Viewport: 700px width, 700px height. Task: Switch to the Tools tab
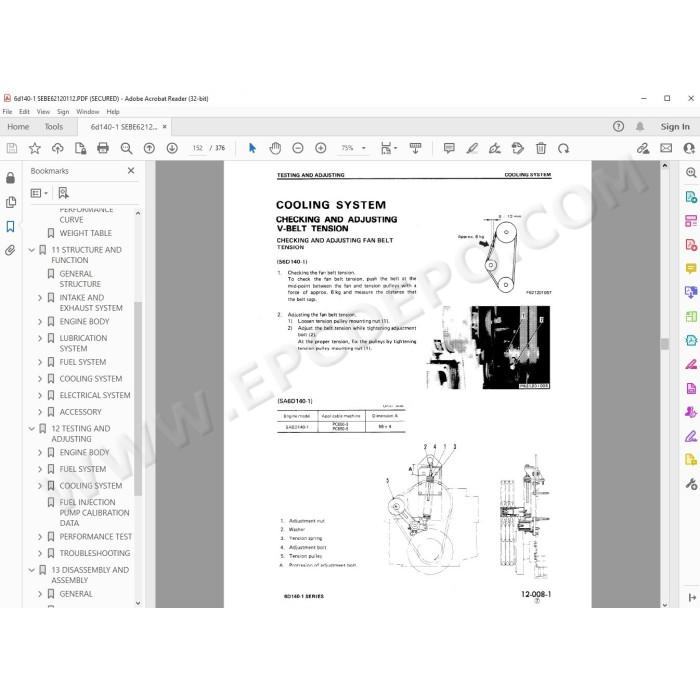pos(54,127)
